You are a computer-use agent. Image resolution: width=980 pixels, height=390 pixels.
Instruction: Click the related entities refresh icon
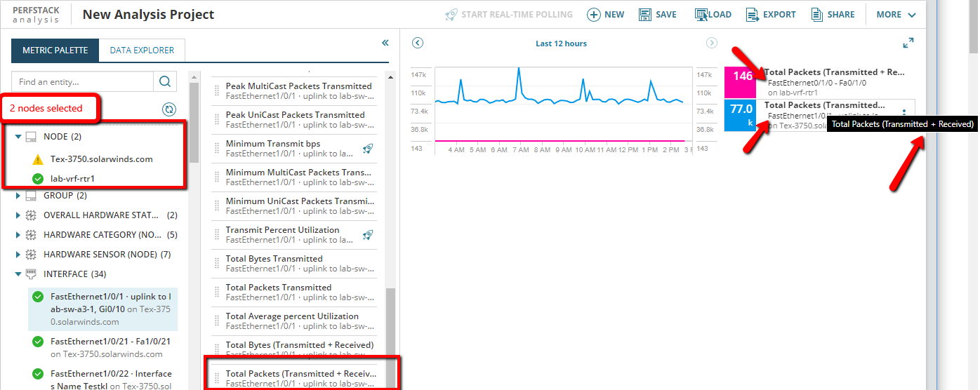click(x=168, y=109)
